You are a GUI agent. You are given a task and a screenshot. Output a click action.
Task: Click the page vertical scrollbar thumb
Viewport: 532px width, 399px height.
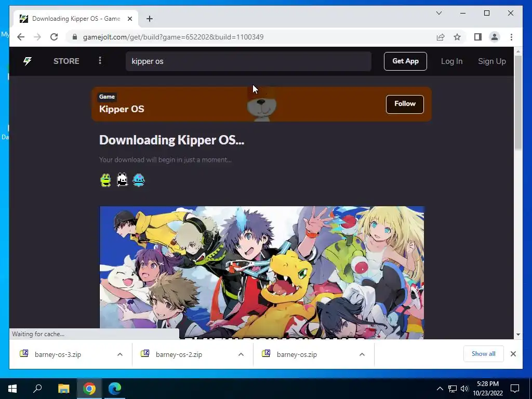click(x=518, y=102)
